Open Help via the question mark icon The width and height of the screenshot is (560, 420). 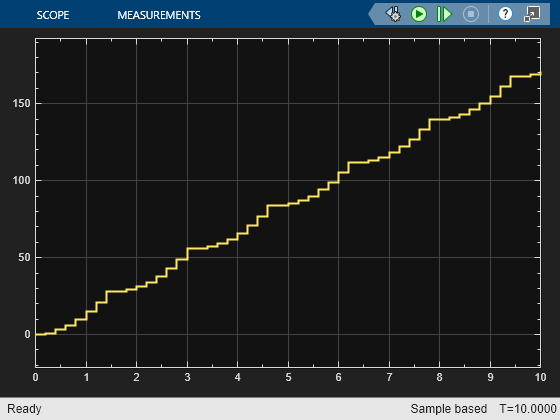(505, 14)
